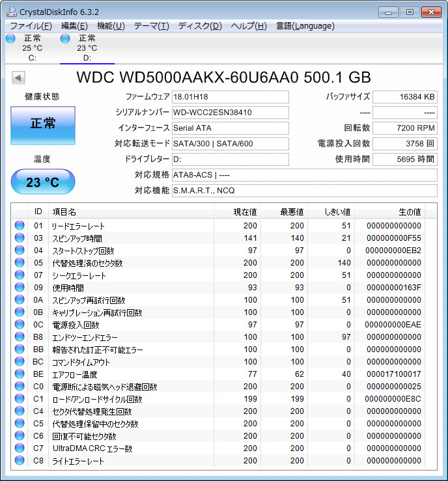Click the 対応転送モード field SATA/300 | SATA/600
Viewport: 448px width, 481px height.
point(230,144)
